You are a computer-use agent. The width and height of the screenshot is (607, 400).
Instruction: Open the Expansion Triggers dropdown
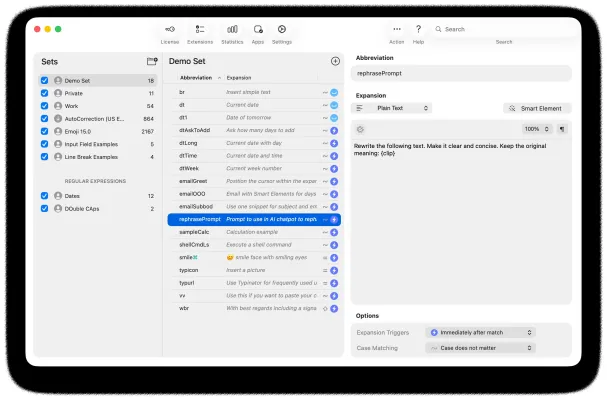click(480, 332)
